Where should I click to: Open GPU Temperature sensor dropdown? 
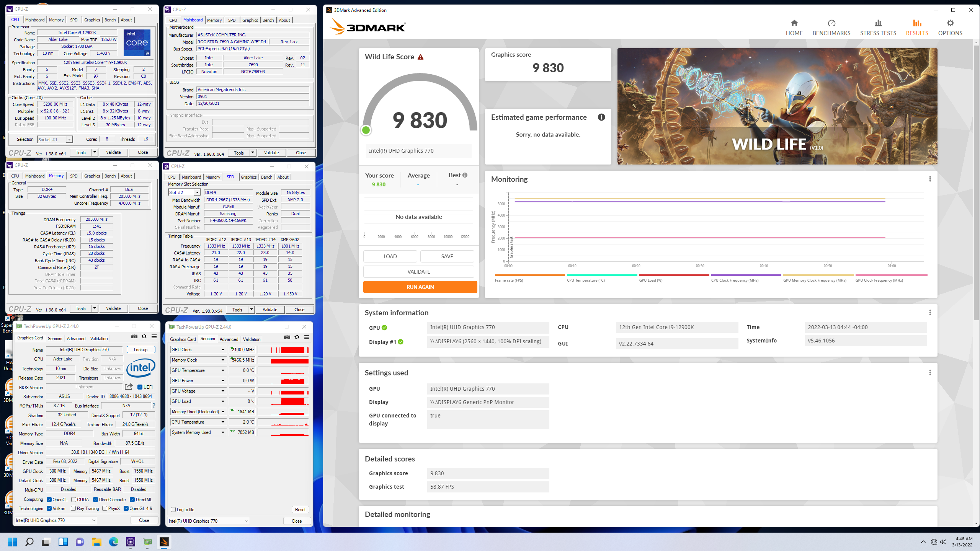point(223,370)
